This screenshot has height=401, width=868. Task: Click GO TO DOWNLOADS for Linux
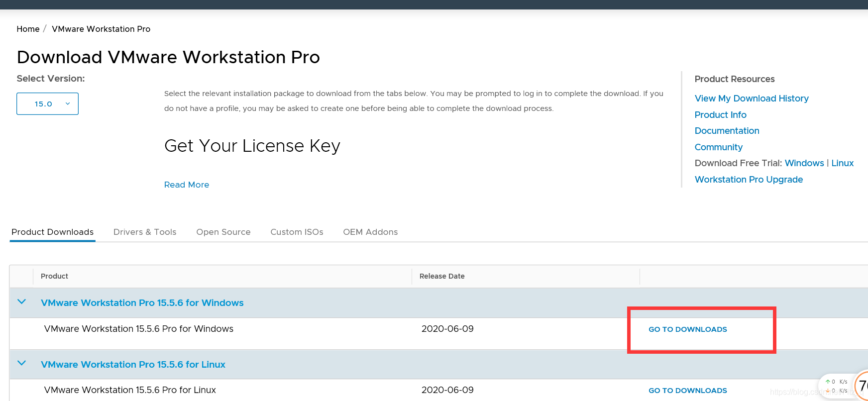click(687, 391)
